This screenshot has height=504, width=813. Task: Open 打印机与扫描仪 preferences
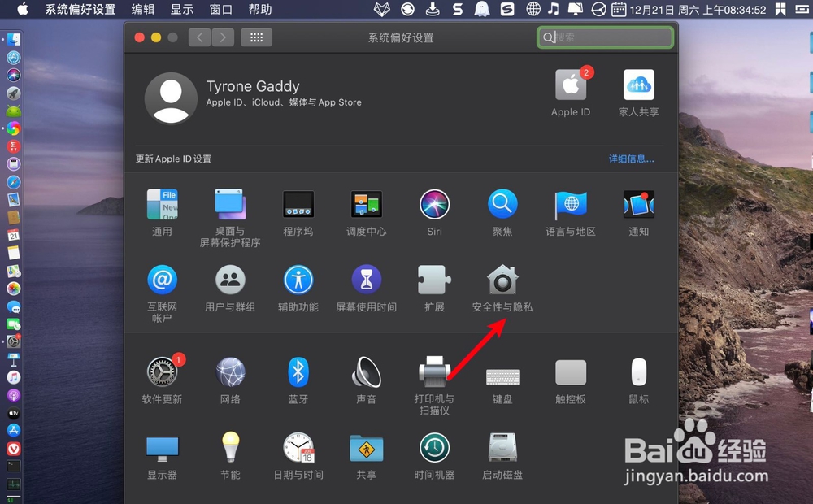[x=434, y=371]
